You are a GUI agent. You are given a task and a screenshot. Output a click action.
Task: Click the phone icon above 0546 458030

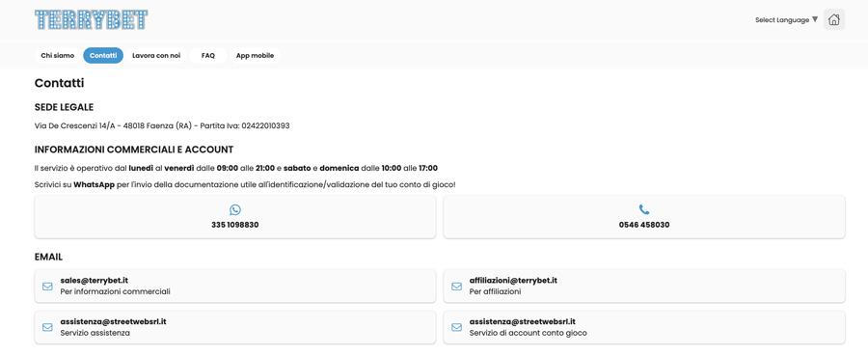tap(644, 209)
